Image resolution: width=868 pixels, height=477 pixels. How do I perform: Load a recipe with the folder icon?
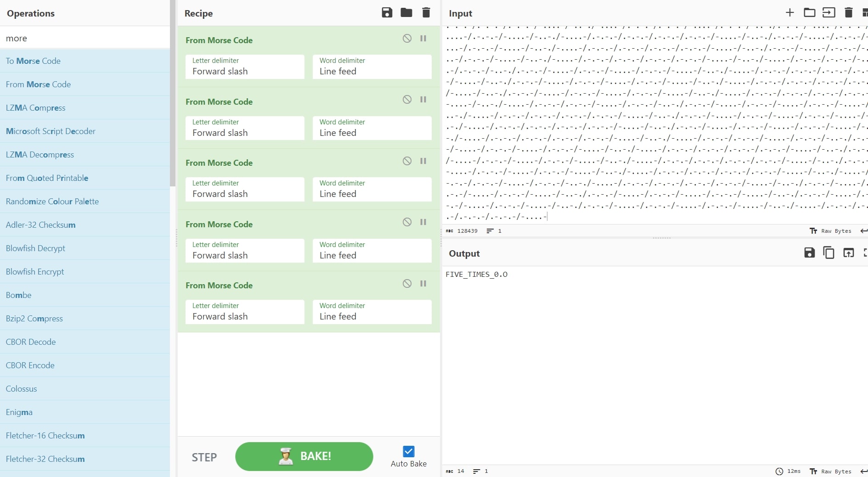click(x=406, y=13)
